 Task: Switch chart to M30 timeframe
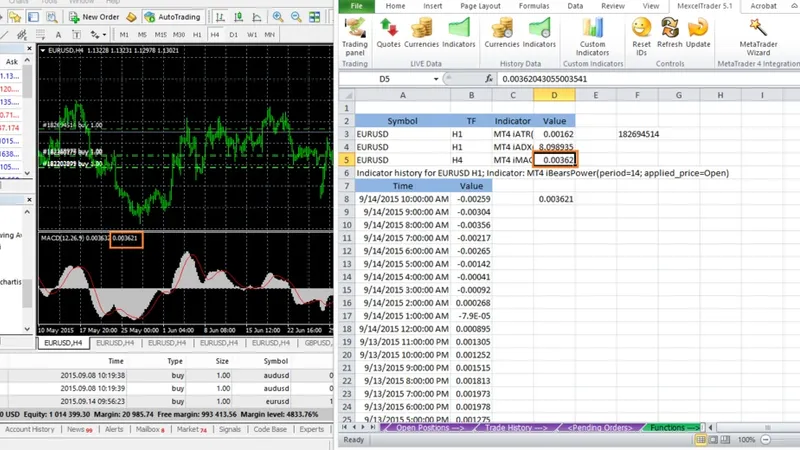[x=179, y=35]
